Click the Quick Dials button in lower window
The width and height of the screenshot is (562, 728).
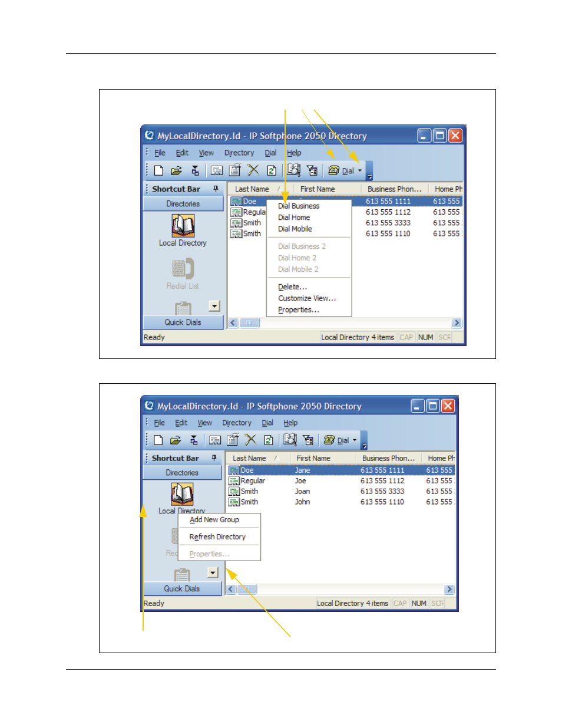pyautogui.click(x=182, y=589)
